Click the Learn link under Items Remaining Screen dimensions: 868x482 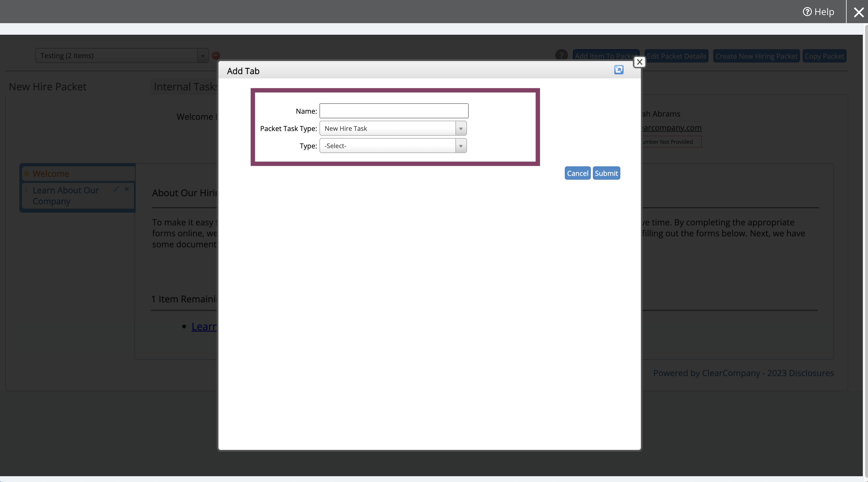[204, 326]
